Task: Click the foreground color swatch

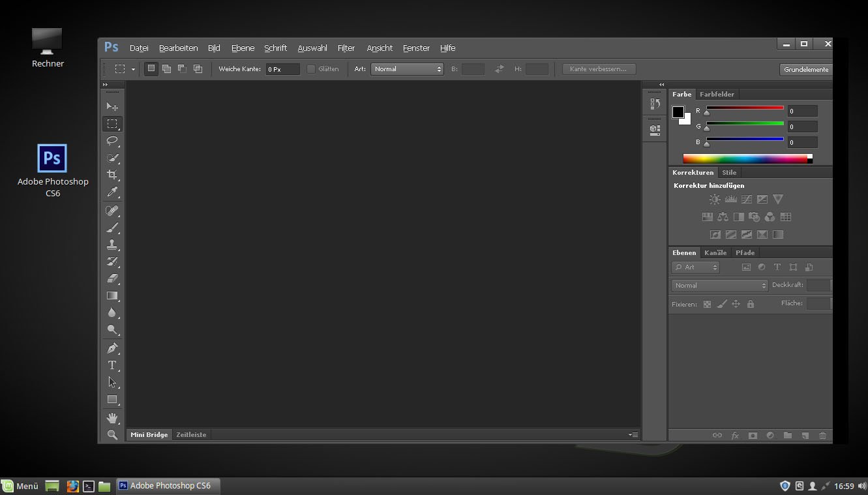Action: pyautogui.click(x=678, y=112)
